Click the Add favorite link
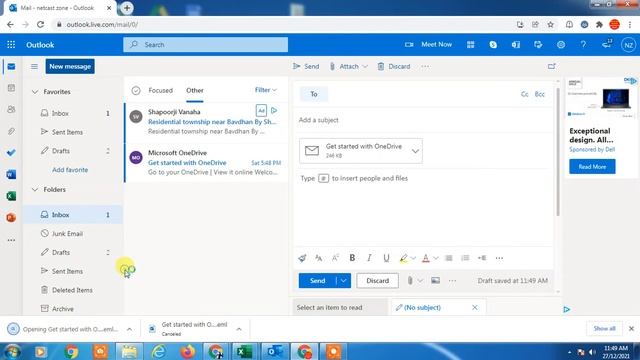Viewport: 640px width, 360px height. click(70, 170)
